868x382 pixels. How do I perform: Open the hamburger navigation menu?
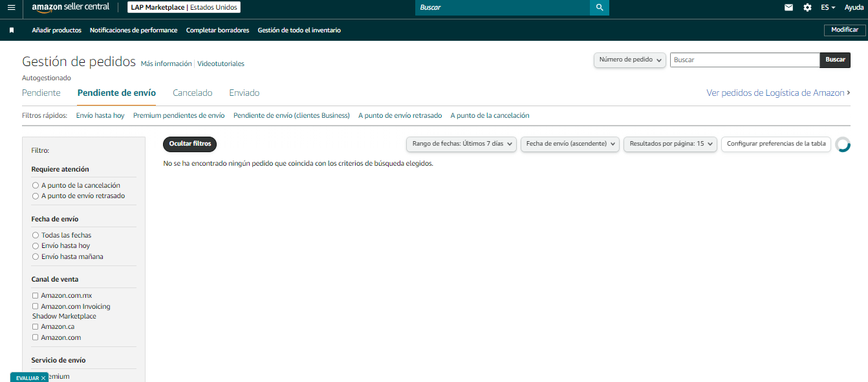tap(11, 8)
